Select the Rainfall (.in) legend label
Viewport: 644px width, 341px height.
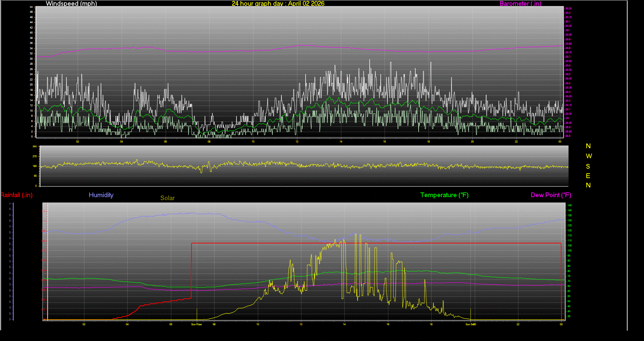pyautogui.click(x=16, y=195)
